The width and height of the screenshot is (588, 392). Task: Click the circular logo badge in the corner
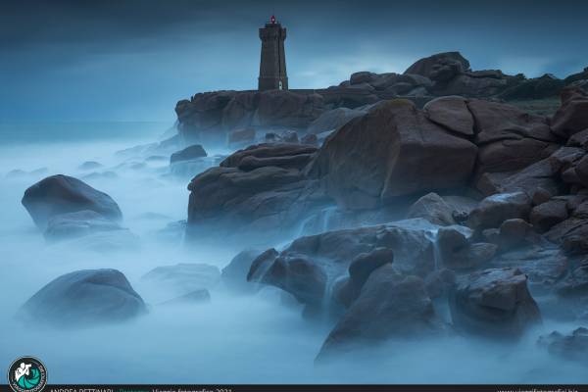click(26, 374)
